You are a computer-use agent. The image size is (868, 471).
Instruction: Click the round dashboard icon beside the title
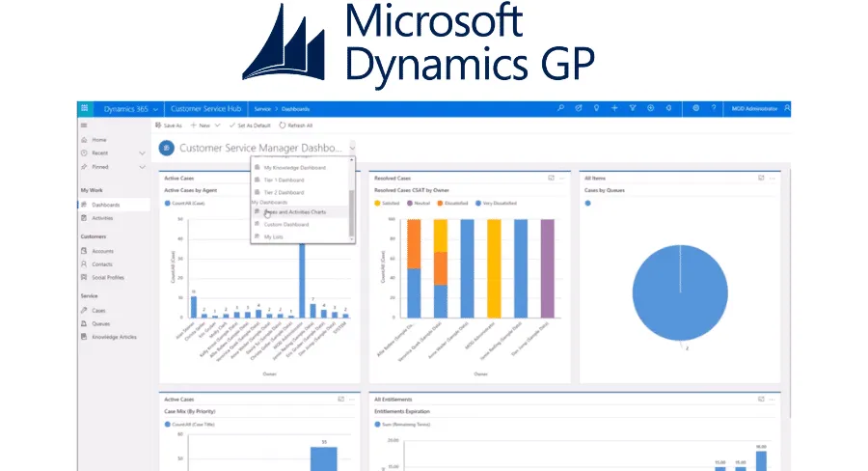point(167,148)
